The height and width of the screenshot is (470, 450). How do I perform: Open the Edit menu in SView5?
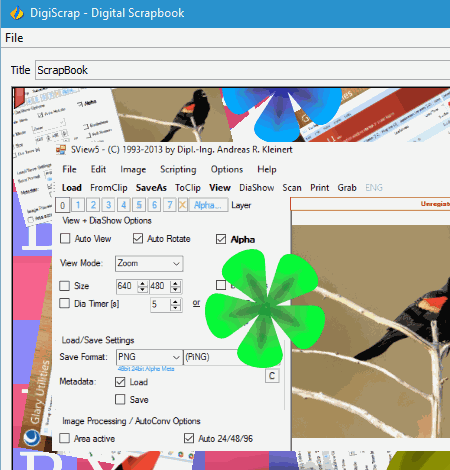[x=98, y=169]
